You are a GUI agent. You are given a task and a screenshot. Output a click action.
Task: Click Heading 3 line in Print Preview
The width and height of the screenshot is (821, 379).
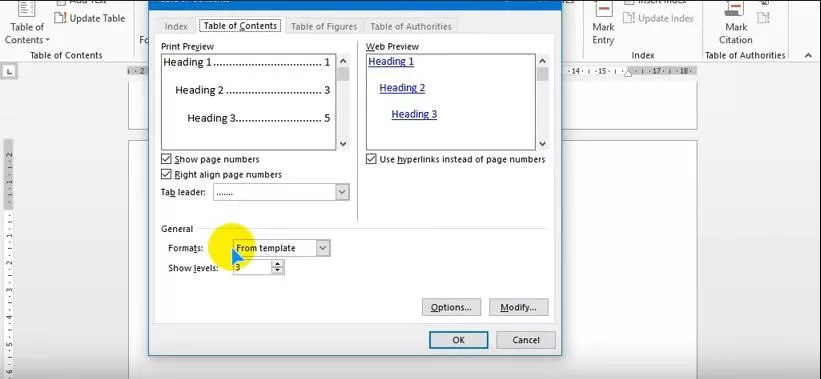259,118
